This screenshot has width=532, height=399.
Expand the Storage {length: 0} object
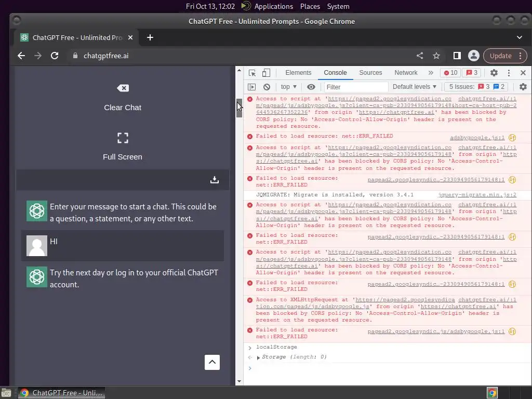pyautogui.click(x=259, y=357)
